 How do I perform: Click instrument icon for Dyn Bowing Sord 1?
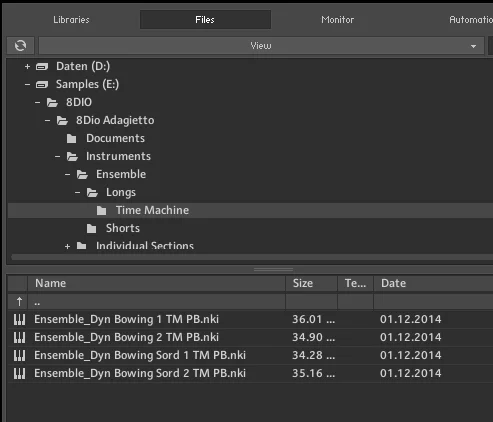click(19, 356)
